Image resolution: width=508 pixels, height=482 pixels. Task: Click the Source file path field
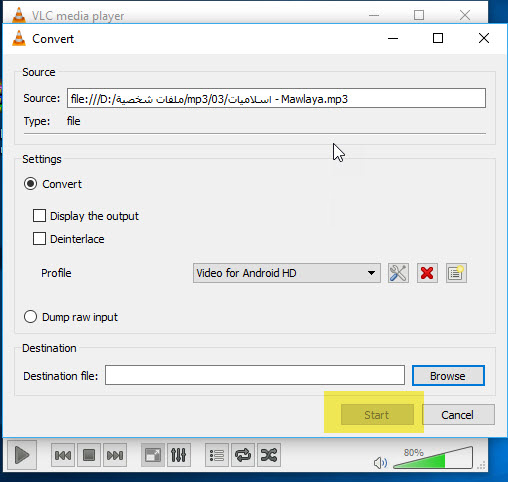[x=276, y=98]
